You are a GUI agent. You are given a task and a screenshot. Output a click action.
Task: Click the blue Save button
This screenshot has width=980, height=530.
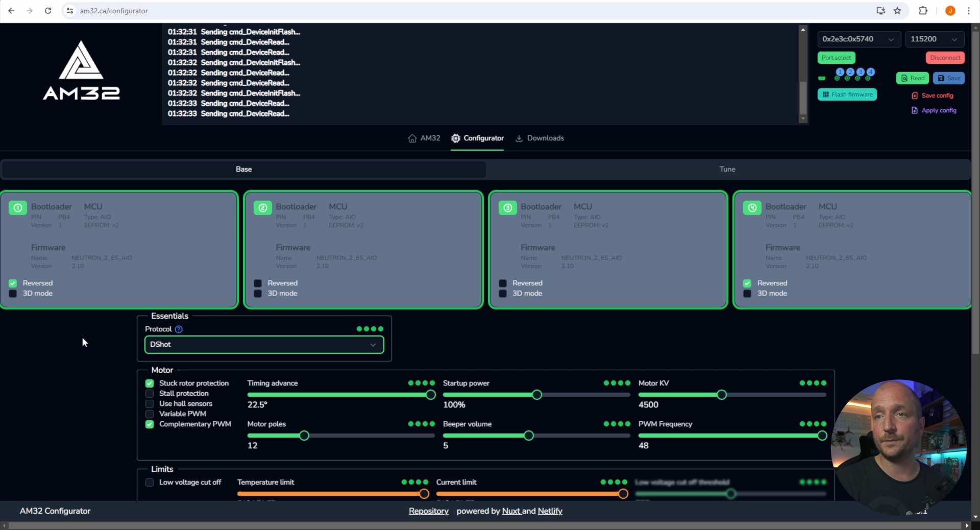948,78
